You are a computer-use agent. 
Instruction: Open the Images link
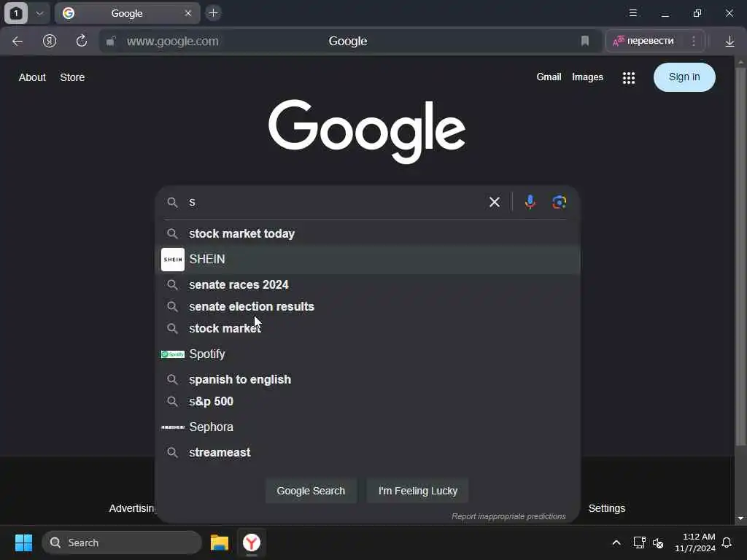pos(587,77)
